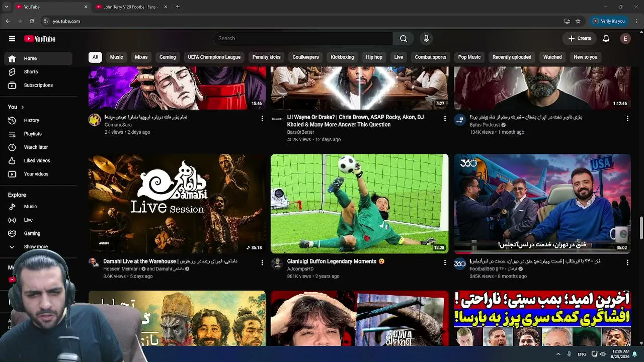Select the All filter chip

(95, 57)
